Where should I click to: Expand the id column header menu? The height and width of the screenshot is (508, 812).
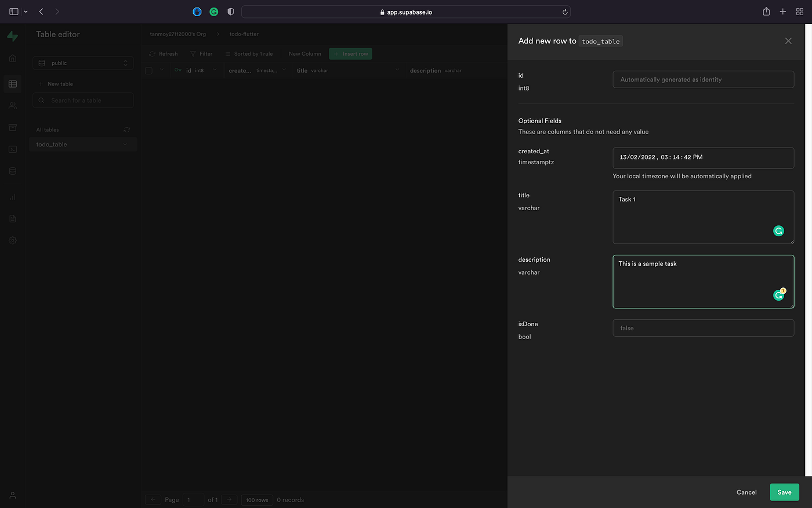(x=213, y=70)
